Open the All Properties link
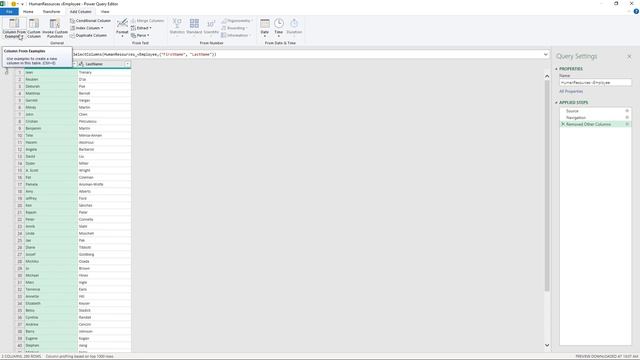Screen dimensions: 640x360 coord(571,91)
